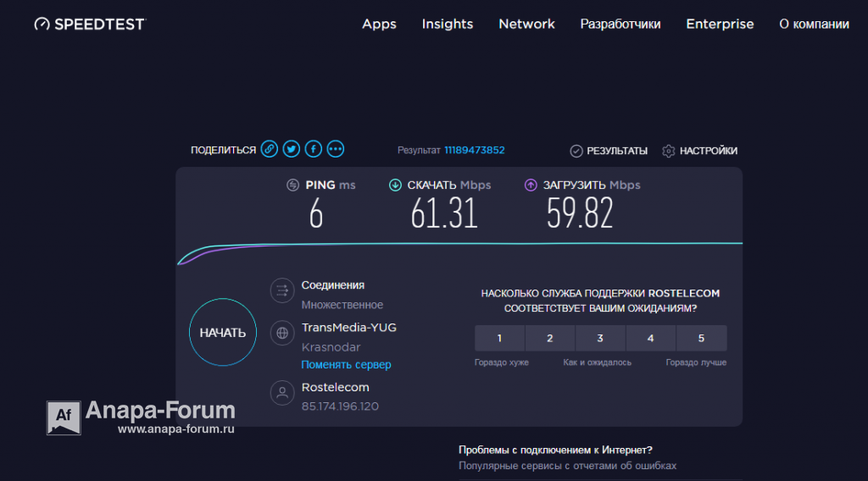Share result on Facebook icon
This screenshot has width=868, height=481.
point(314,149)
